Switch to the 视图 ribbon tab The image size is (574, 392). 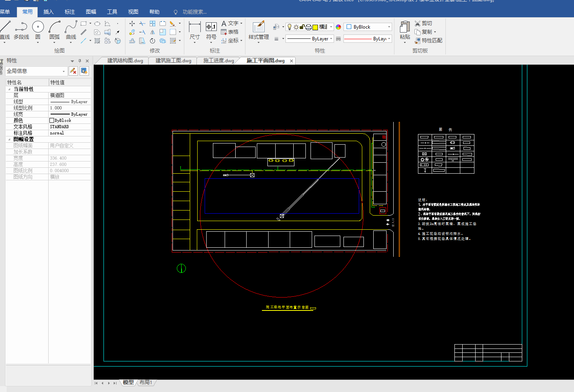133,12
